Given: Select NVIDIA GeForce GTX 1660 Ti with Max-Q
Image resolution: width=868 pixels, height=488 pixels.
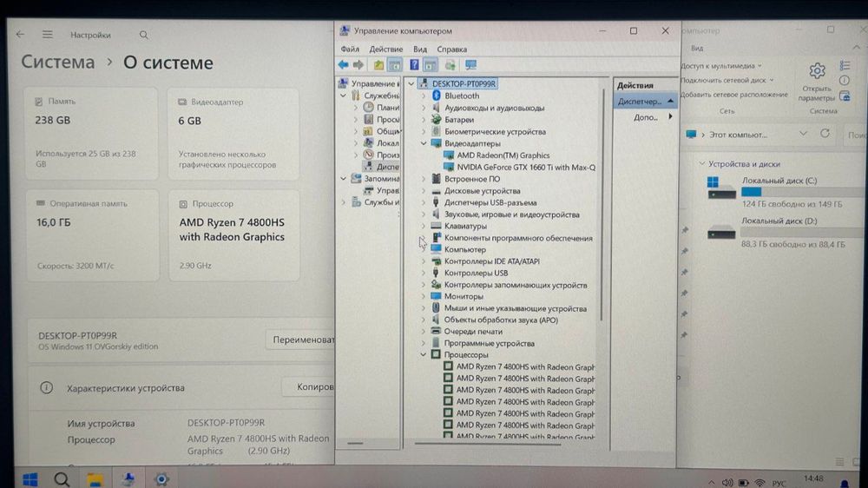Looking at the screenshot, I should tap(525, 168).
